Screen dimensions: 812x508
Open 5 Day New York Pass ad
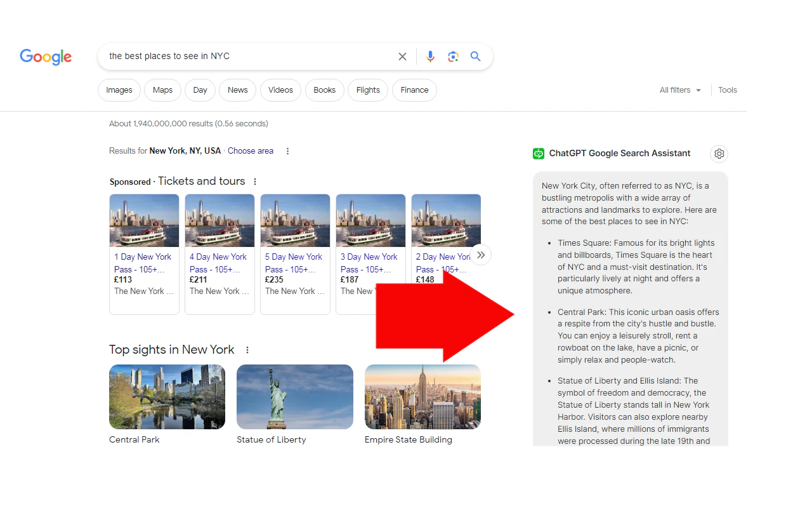[294, 263]
